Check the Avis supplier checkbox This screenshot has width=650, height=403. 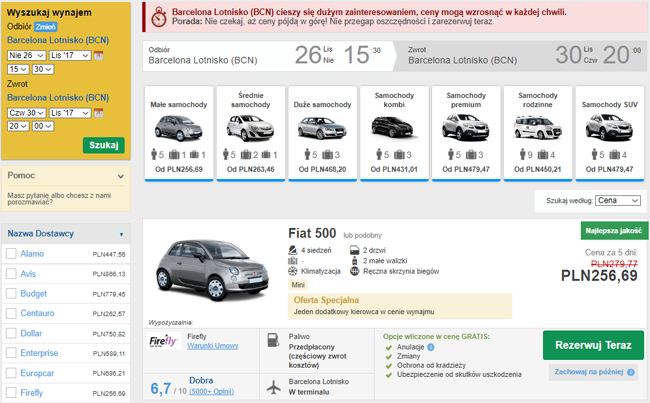(11, 273)
